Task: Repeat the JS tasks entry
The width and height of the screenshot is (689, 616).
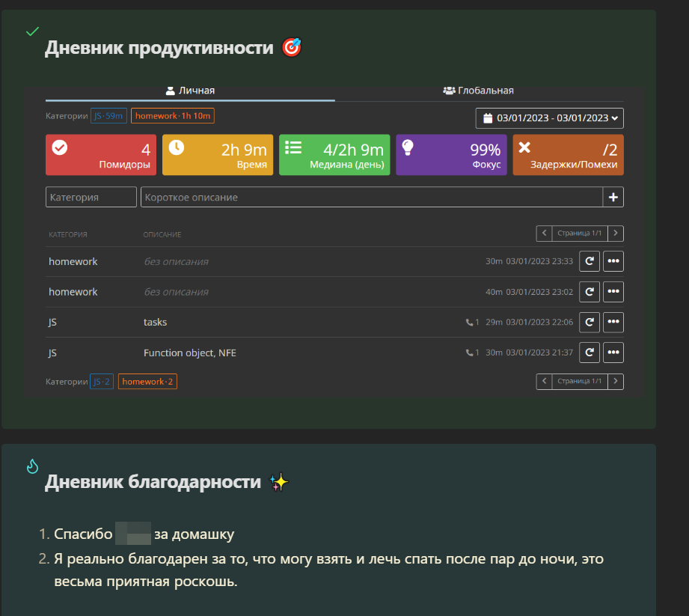Action: (x=590, y=322)
